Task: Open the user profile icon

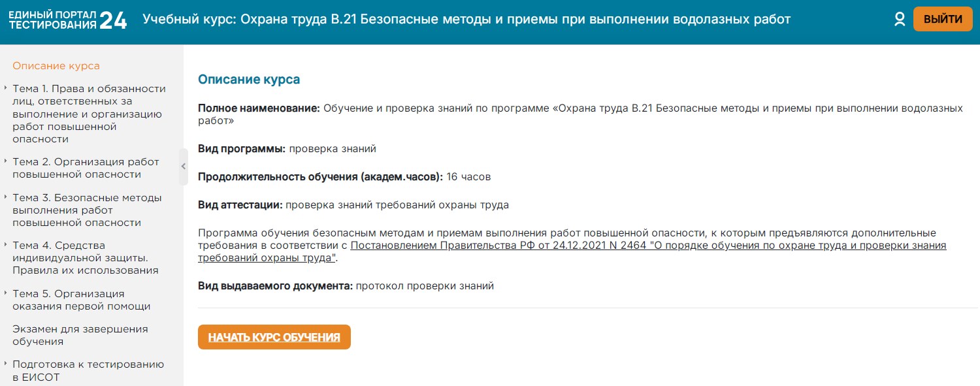Action: tap(900, 20)
